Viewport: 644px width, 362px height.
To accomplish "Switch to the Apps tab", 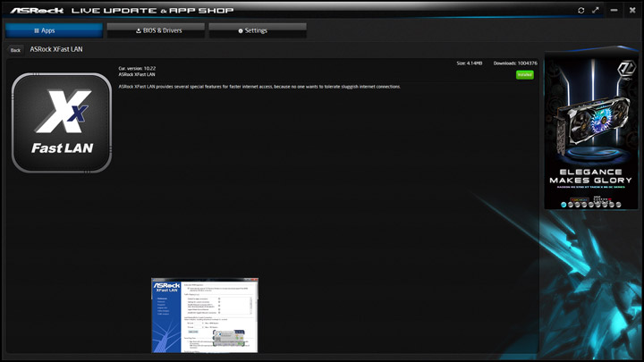I will click(x=54, y=30).
